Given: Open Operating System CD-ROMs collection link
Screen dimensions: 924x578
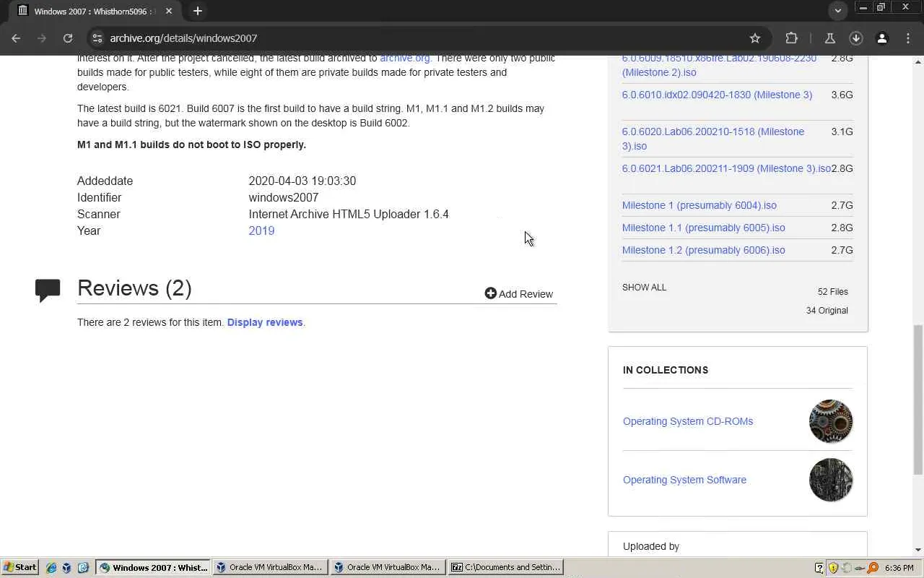Looking at the screenshot, I should [x=688, y=421].
